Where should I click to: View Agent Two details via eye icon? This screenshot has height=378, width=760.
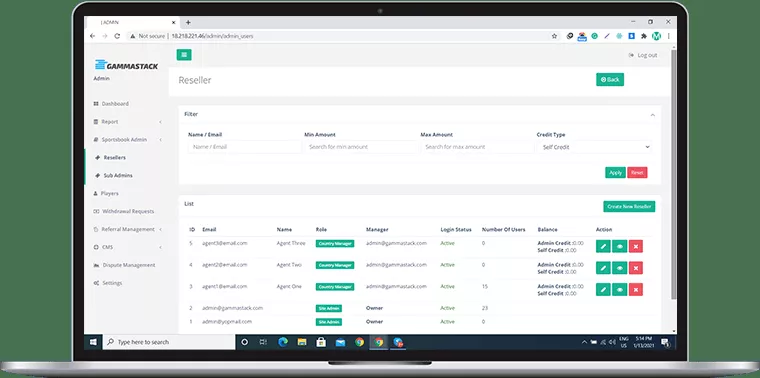[619, 268]
